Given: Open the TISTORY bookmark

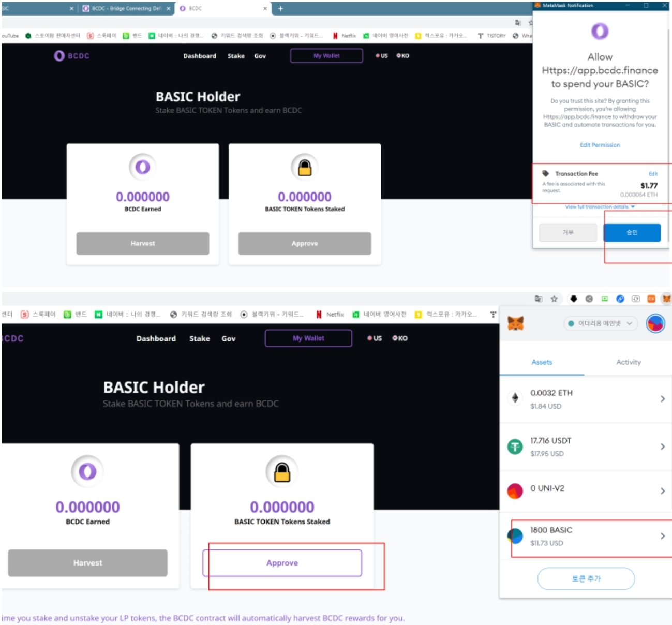Looking at the screenshot, I should point(491,36).
